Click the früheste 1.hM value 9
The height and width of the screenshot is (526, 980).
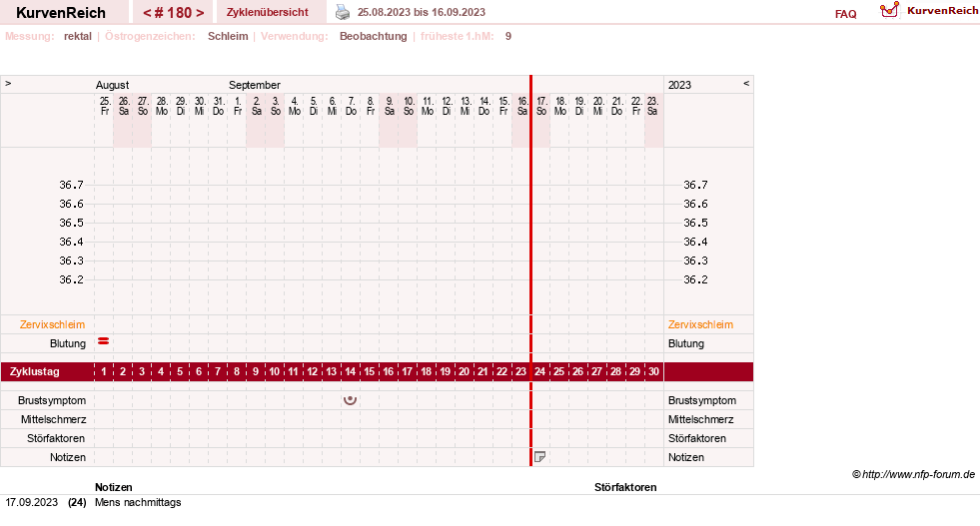[508, 36]
